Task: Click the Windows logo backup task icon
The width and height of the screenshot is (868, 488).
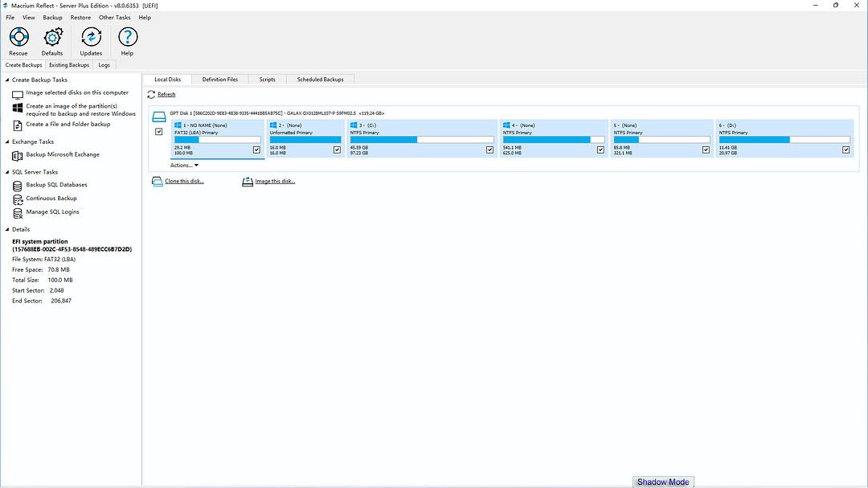Action: pyautogui.click(x=18, y=108)
